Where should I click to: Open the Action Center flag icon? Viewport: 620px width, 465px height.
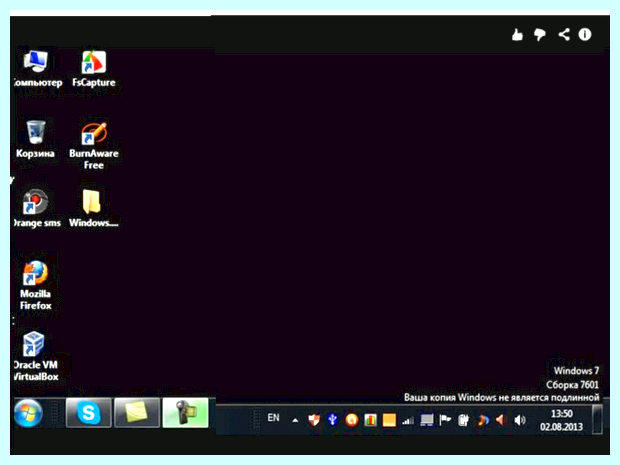tap(445, 420)
